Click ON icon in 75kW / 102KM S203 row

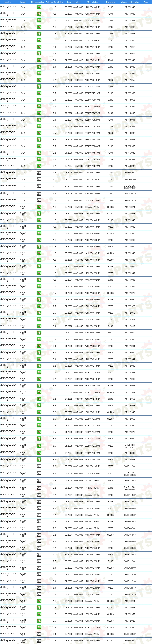[x=39, y=488]
